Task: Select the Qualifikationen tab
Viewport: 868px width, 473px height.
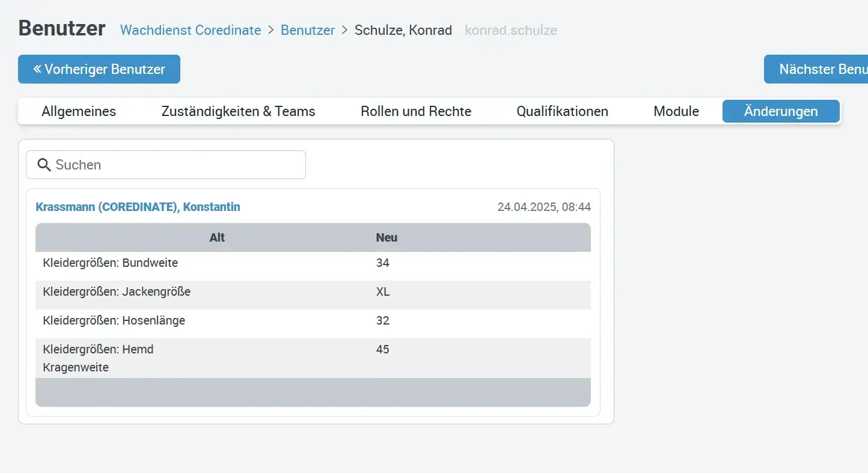Action: point(562,111)
